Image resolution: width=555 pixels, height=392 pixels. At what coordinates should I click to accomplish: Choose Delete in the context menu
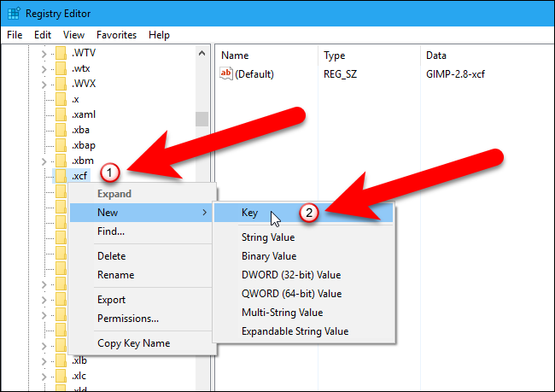[142, 256]
